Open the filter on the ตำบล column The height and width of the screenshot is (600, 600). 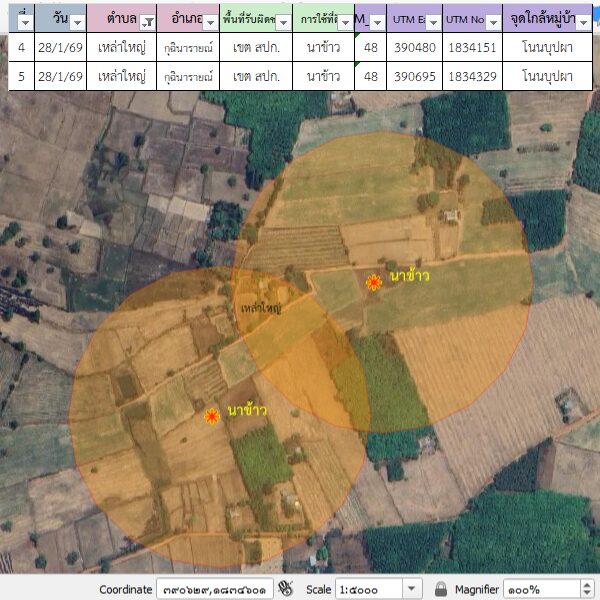(x=147, y=22)
